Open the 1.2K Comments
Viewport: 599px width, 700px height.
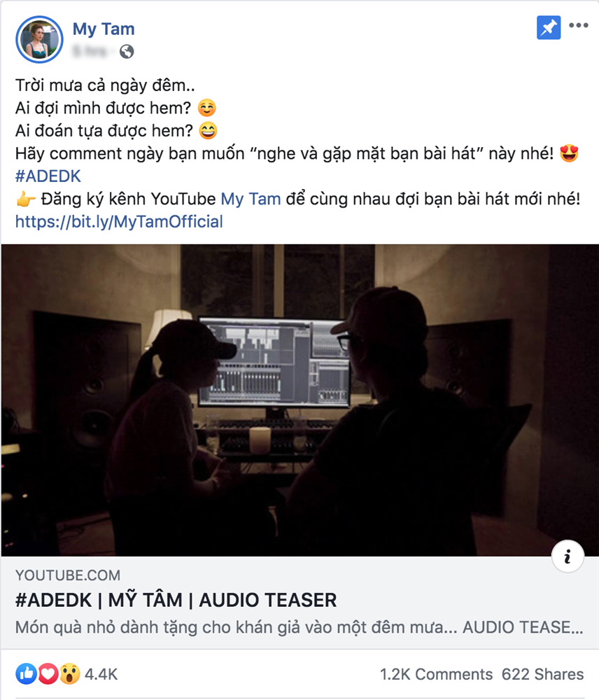click(436, 674)
